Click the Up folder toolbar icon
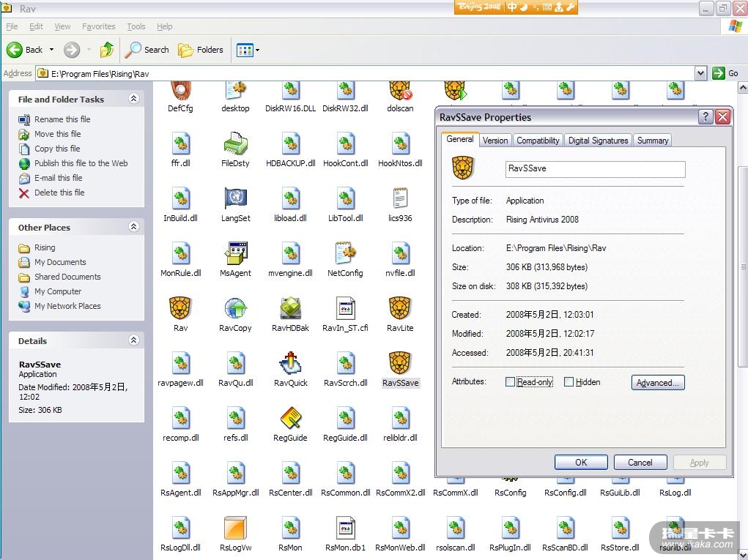Image resolution: width=748 pixels, height=560 pixels. click(107, 50)
